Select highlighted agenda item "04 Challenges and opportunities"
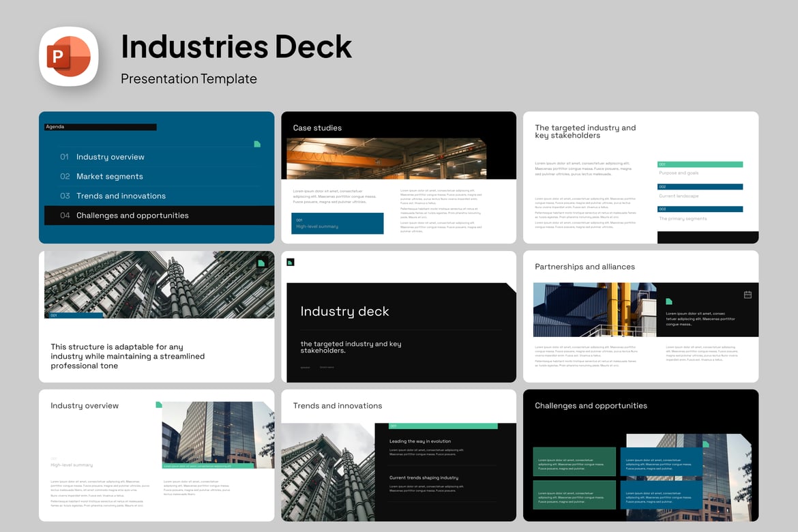 159,216
